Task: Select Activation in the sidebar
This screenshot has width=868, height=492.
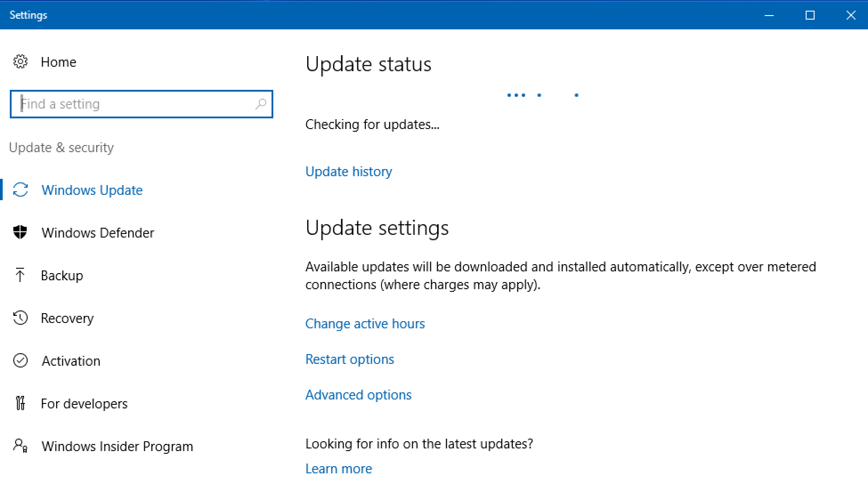Action: click(71, 361)
